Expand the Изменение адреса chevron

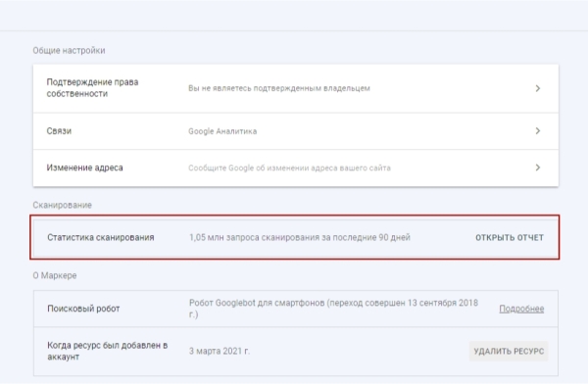538,168
